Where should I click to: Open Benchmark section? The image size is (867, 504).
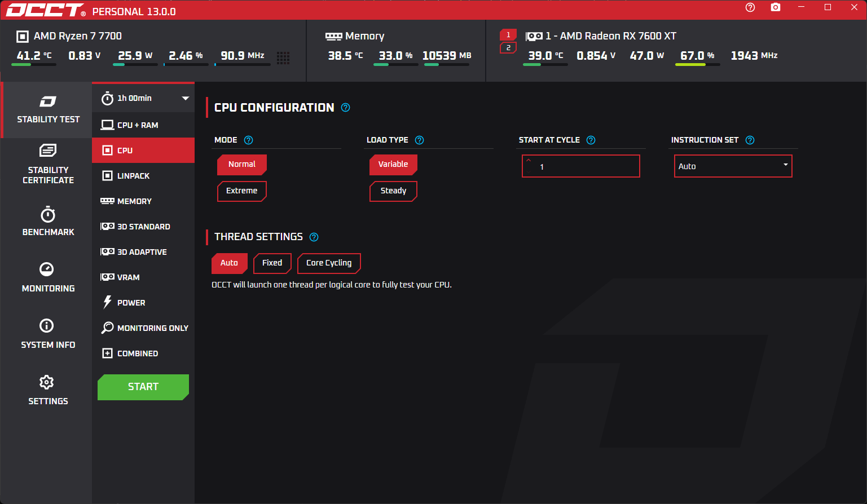[x=48, y=222]
